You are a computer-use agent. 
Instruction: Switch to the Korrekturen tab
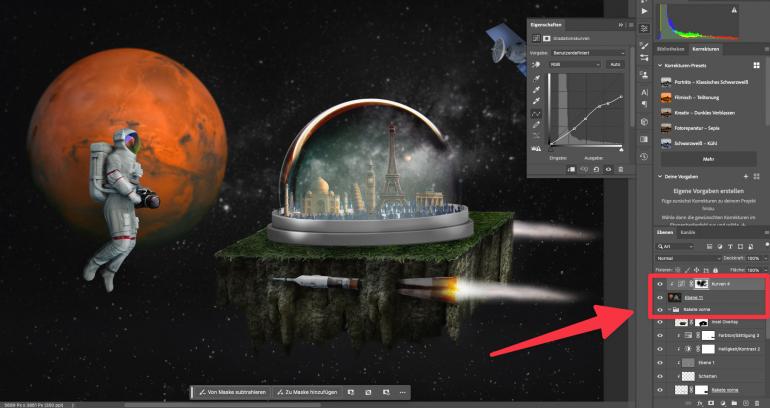click(706, 49)
